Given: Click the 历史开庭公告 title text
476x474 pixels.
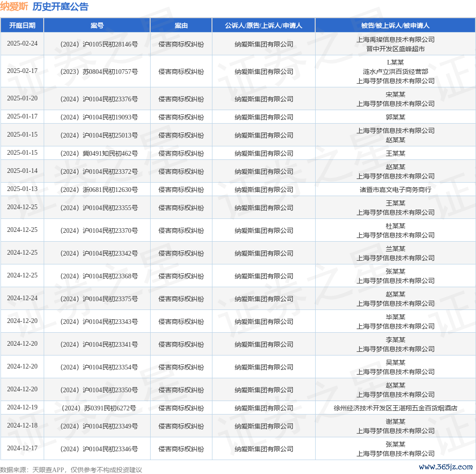Looking at the screenshot, I should (60, 7).
